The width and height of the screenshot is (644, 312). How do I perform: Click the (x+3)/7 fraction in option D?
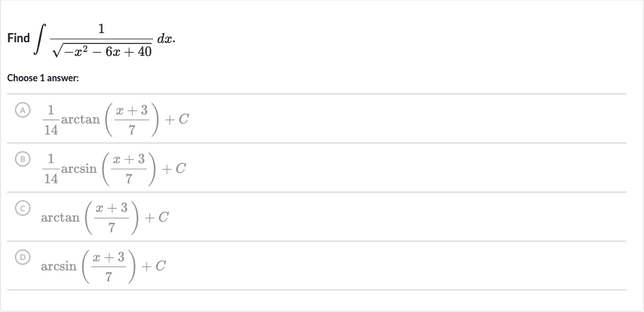pos(108,267)
